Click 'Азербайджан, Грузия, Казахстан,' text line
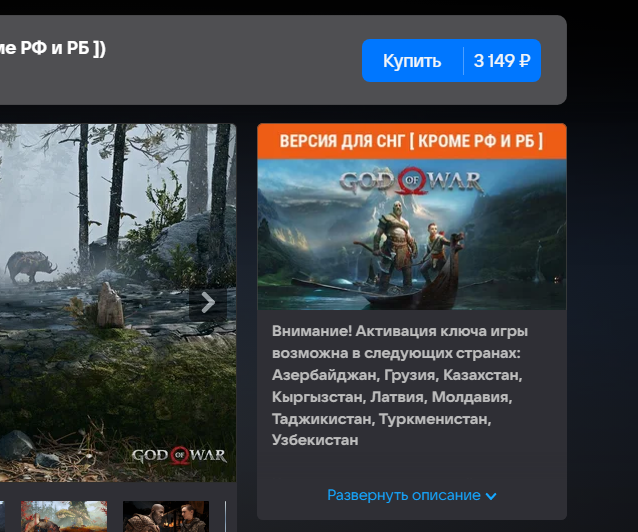638x532 pixels. click(397, 375)
